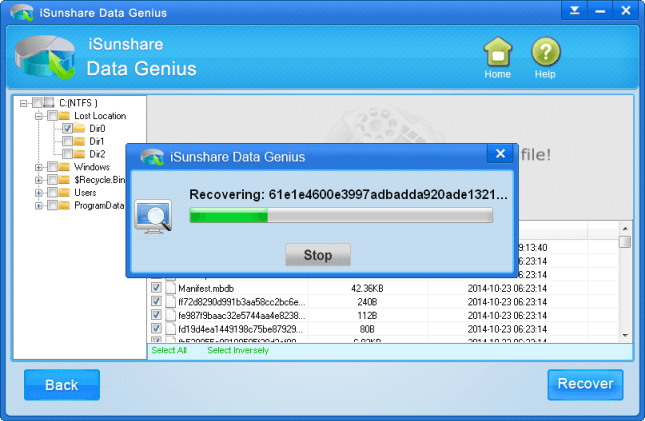Click the 112B size cell
This screenshot has height=421, width=645.
(367, 315)
